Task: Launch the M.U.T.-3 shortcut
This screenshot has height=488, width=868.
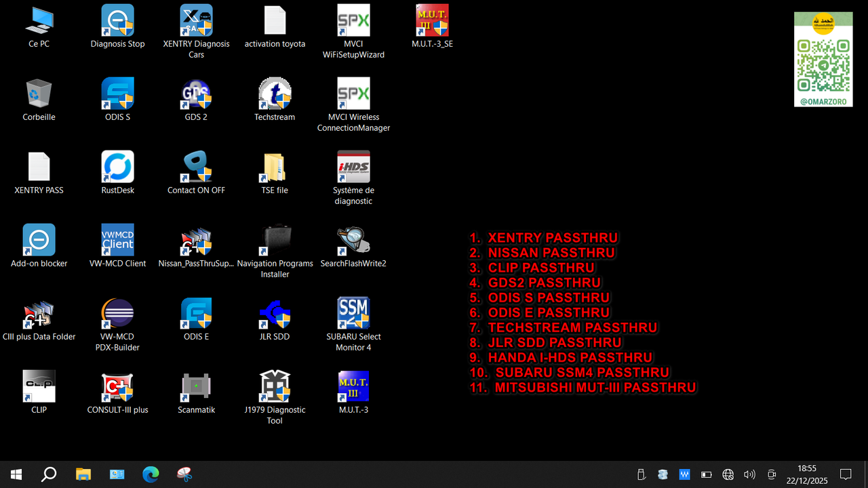Action: coord(353,393)
